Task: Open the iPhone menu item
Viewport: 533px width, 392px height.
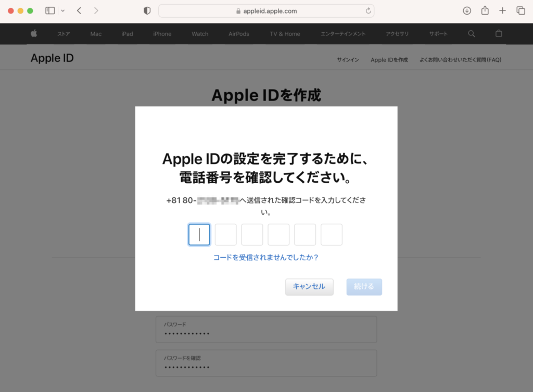Action: tap(162, 34)
